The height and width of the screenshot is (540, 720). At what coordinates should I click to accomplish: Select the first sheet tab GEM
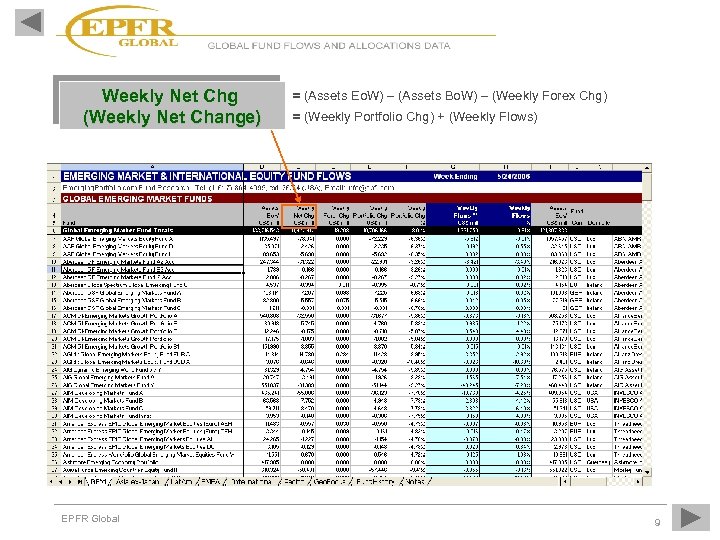pos(98,482)
